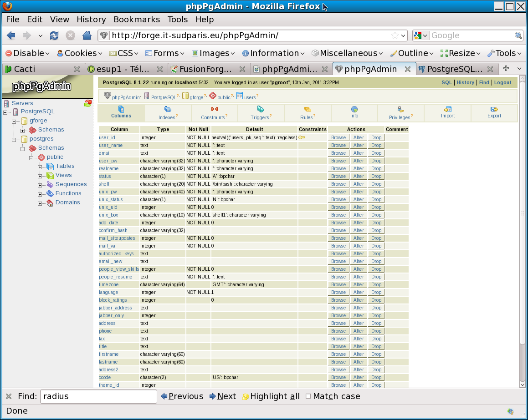Toggle the Match case checkbox

click(x=308, y=396)
